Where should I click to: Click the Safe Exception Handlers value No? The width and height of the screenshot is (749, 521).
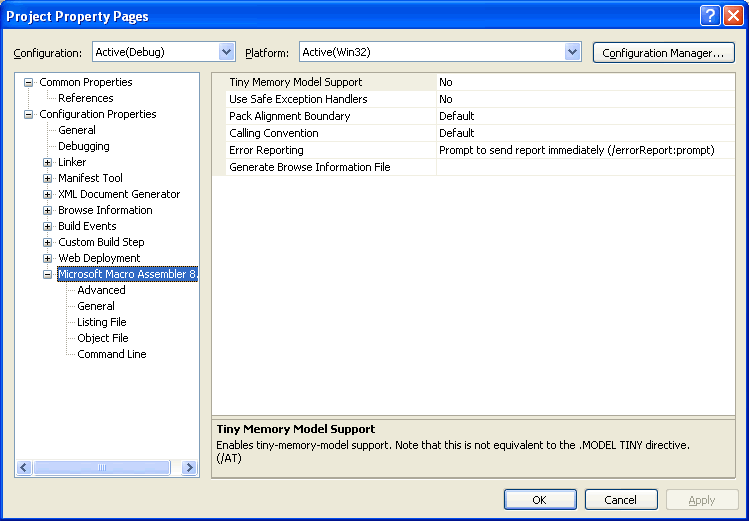click(586, 99)
